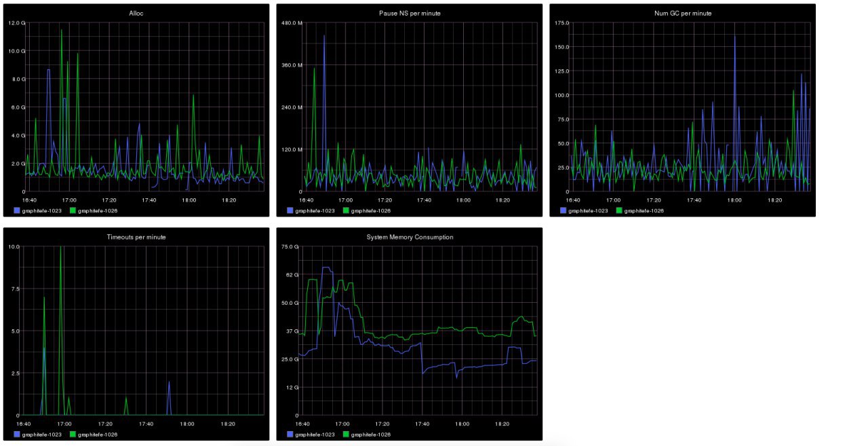The image size is (868, 446).
Task: Click graphitefe-1023 label in Num GC legend
Action: (x=589, y=211)
